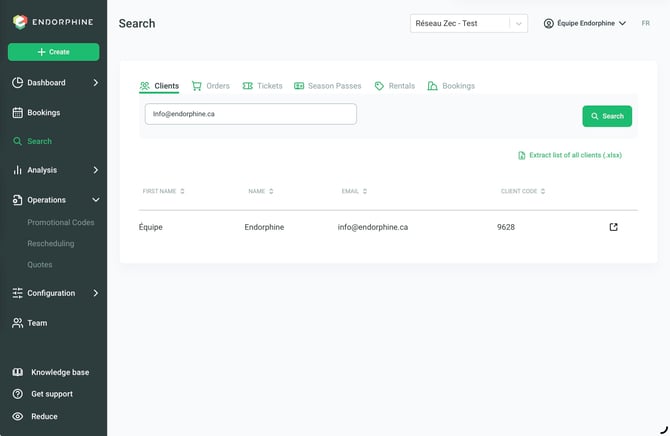The image size is (670, 436).
Task: Expand the Analysis chevron
Action: coord(96,170)
